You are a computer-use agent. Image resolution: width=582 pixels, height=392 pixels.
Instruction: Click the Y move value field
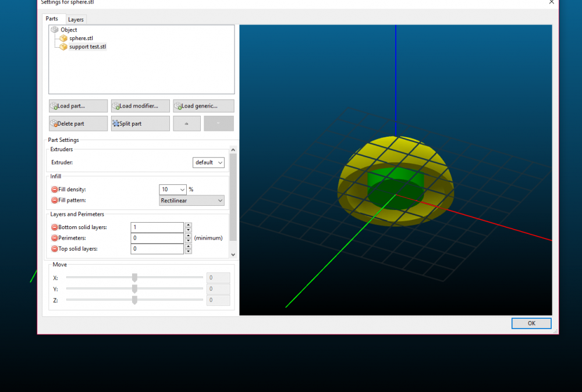tap(218, 289)
